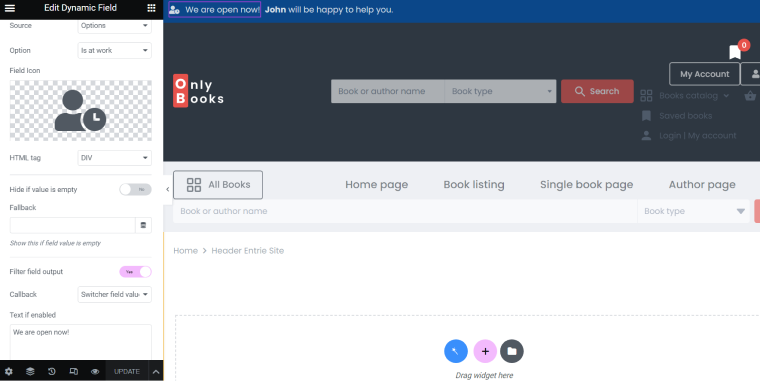Click the Update button
The width and height of the screenshot is (760, 381).
[127, 371]
